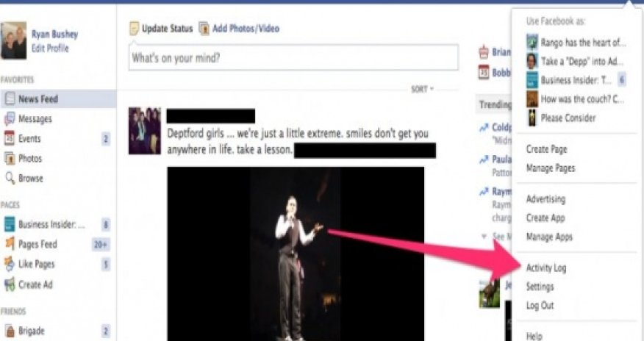Choose Manage Pages in the menu
Image resolution: width=644 pixels, height=341 pixels.
pyautogui.click(x=551, y=168)
